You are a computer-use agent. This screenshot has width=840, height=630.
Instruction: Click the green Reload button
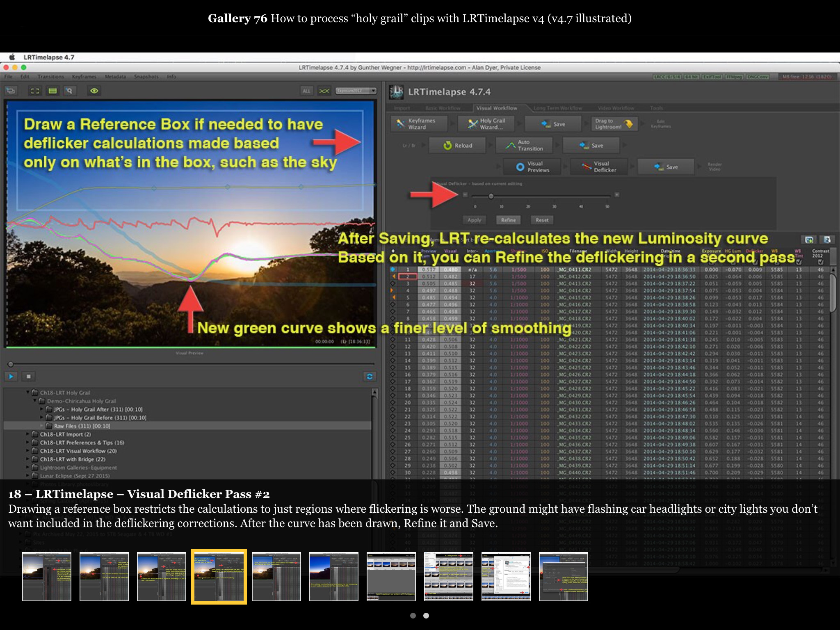[458, 146]
